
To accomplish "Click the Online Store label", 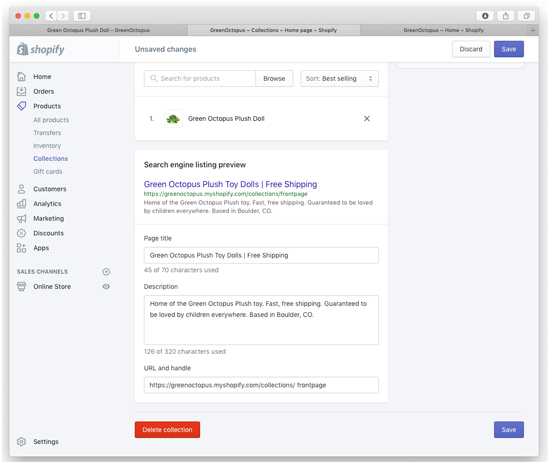I will 52,287.
